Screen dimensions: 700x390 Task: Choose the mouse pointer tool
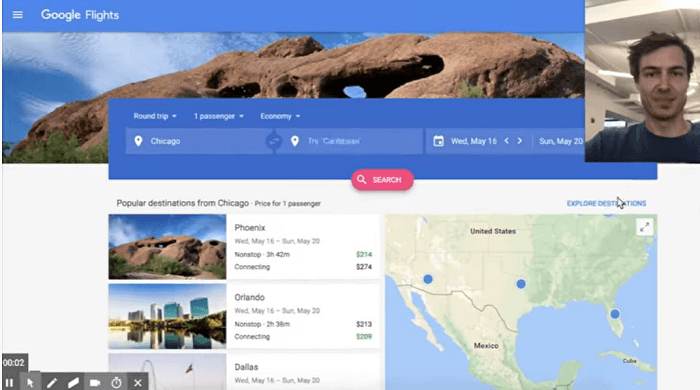point(30,382)
